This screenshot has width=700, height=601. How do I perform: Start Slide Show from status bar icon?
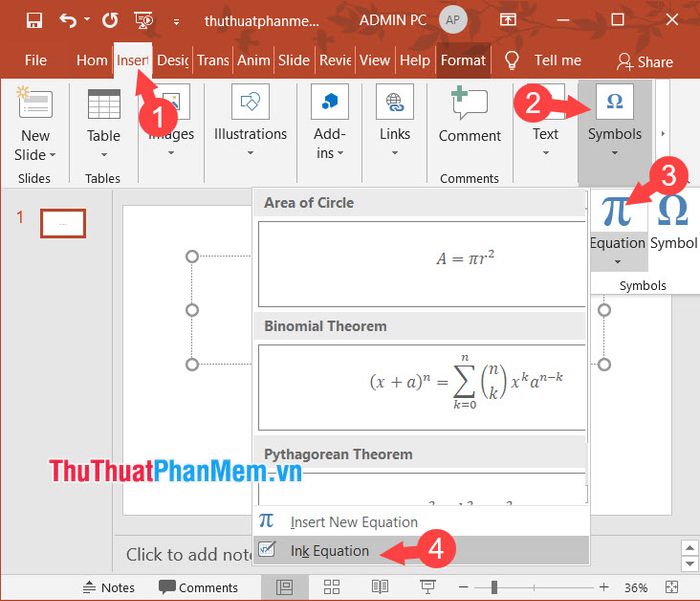[x=428, y=587]
